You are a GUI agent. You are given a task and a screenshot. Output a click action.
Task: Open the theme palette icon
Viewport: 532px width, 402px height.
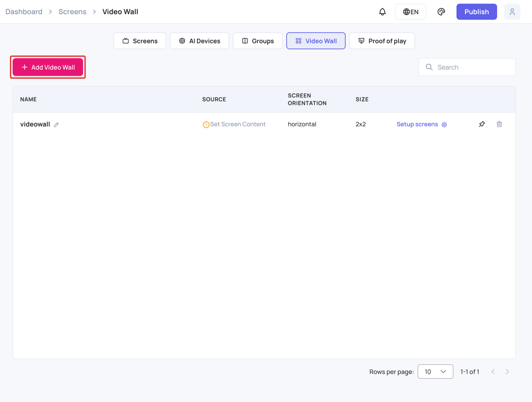tap(441, 12)
